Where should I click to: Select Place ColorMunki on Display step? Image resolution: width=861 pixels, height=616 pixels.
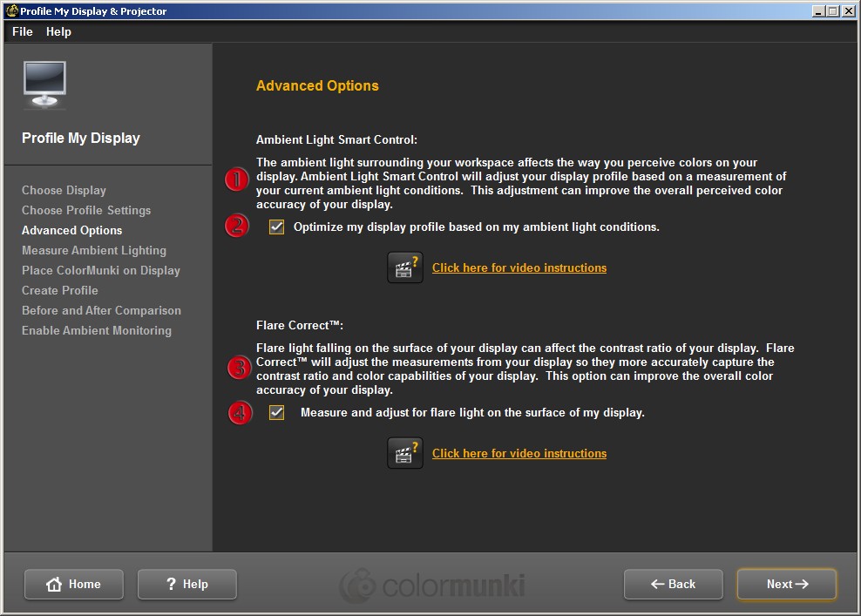pyautogui.click(x=101, y=271)
